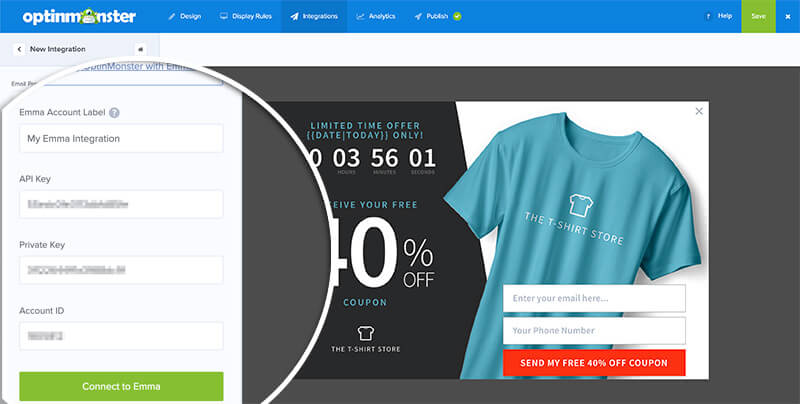
Task: Switch to the Integrations tab
Action: tap(314, 16)
